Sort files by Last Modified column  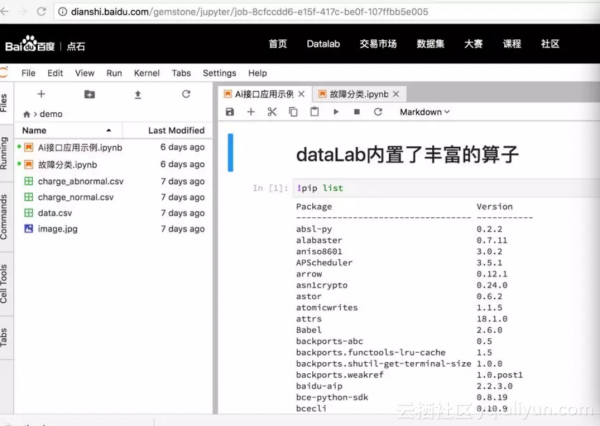[x=167, y=131]
